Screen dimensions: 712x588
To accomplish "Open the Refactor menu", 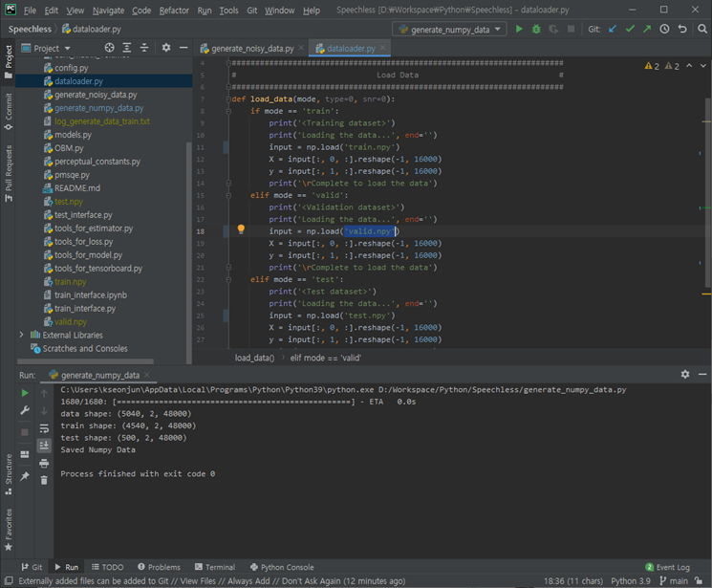I will pyautogui.click(x=174, y=10).
